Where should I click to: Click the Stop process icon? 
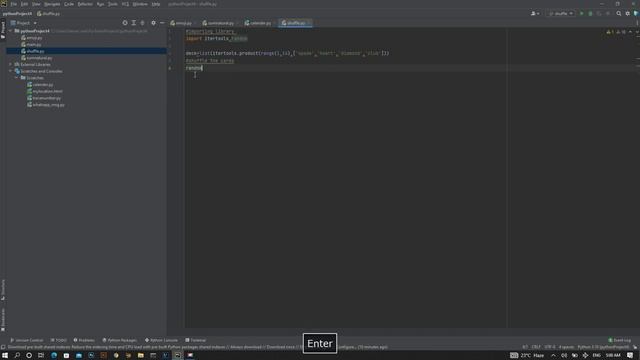point(608,13)
